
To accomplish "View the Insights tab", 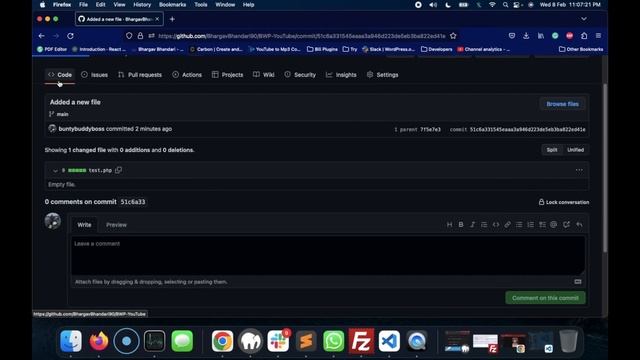I will point(341,75).
